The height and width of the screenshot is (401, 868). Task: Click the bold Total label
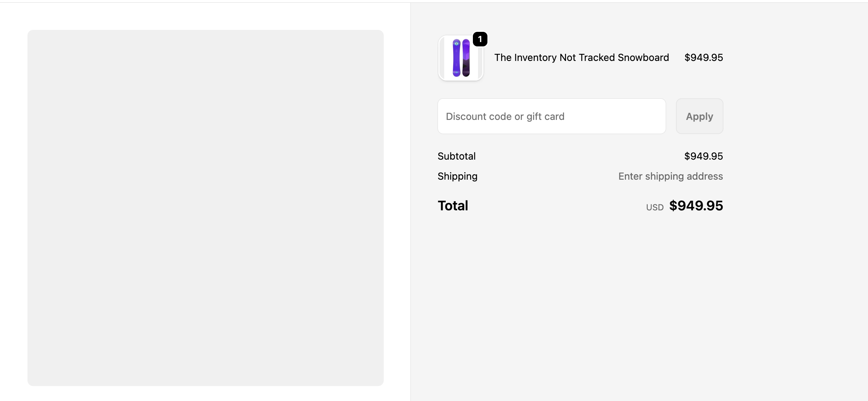453,206
